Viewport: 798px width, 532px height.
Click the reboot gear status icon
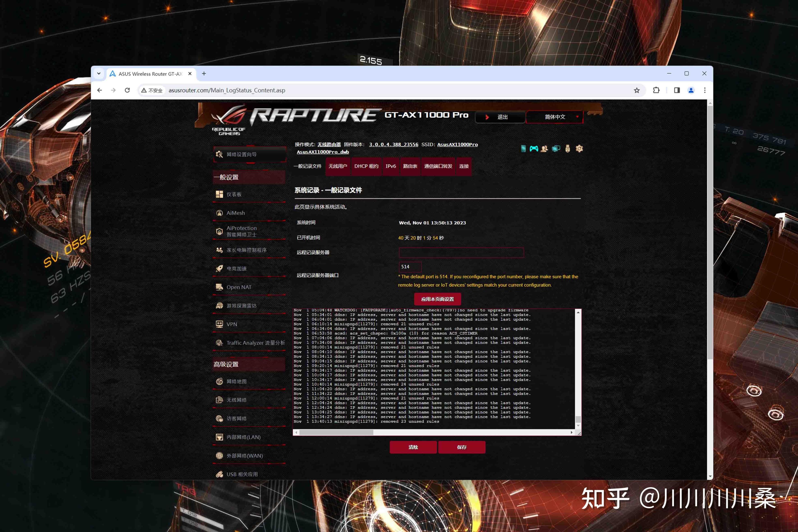579,149
